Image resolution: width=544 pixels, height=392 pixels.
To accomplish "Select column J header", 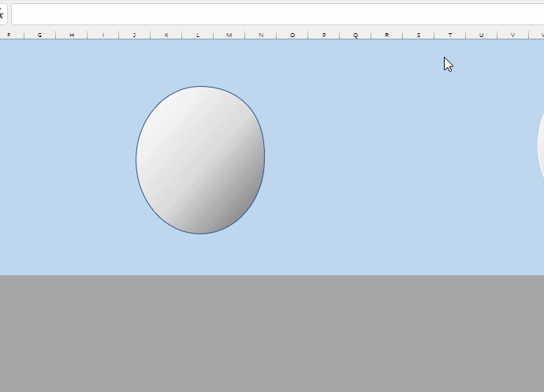I will pyautogui.click(x=134, y=35).
